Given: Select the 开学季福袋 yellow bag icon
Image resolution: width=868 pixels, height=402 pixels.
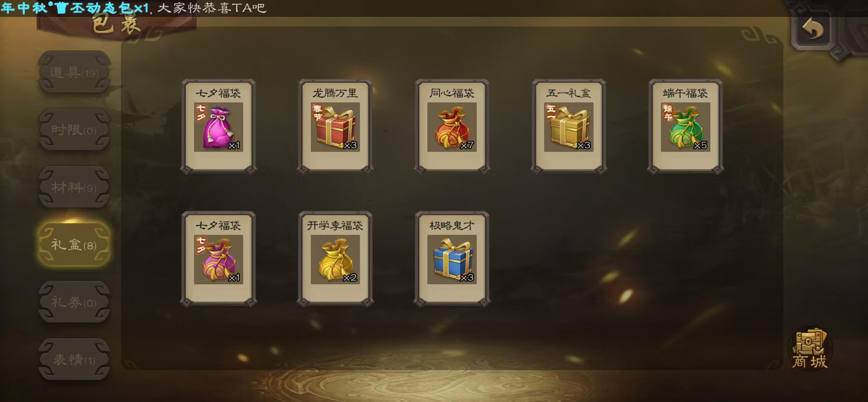Looking at the screenshot, I should point(335,259).
